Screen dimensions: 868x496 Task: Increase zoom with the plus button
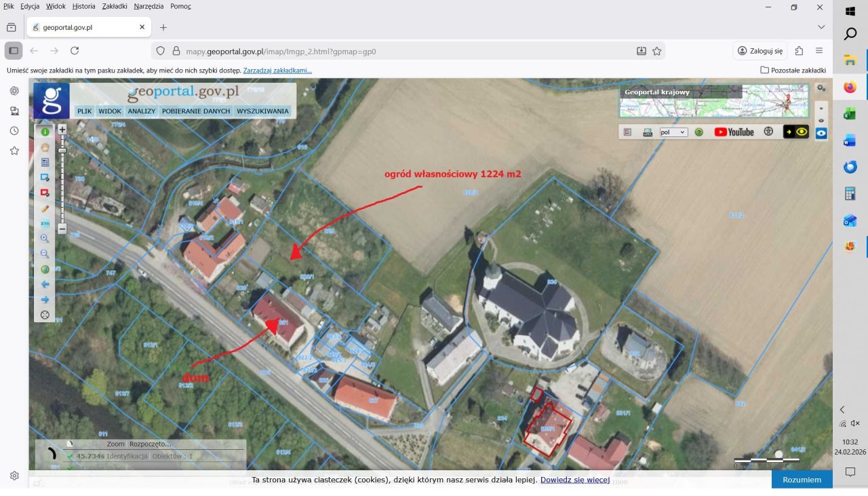[62, 129]
